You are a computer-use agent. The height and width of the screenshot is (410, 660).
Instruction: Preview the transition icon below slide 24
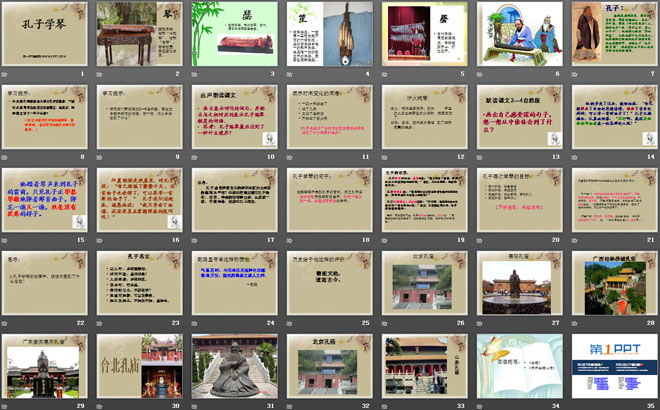[x=195, y=323]
